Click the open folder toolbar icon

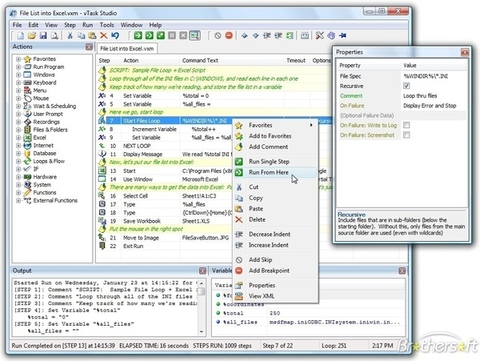[x=32, y=35]
